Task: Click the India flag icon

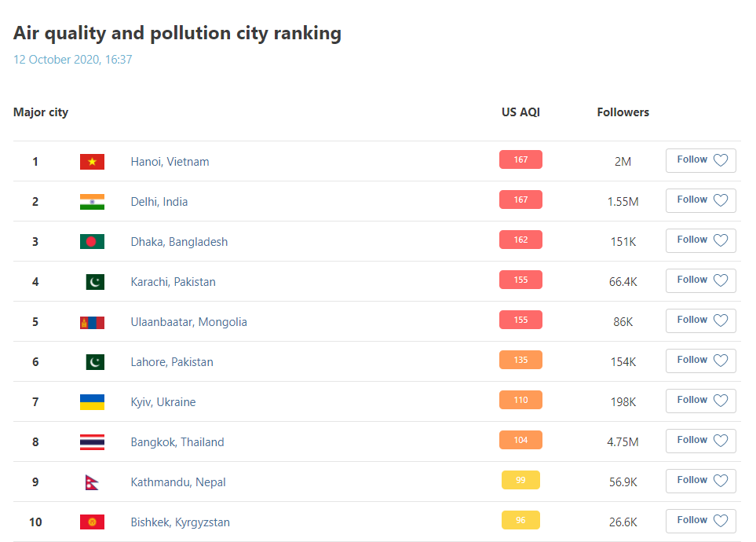Action: [92, 202]
